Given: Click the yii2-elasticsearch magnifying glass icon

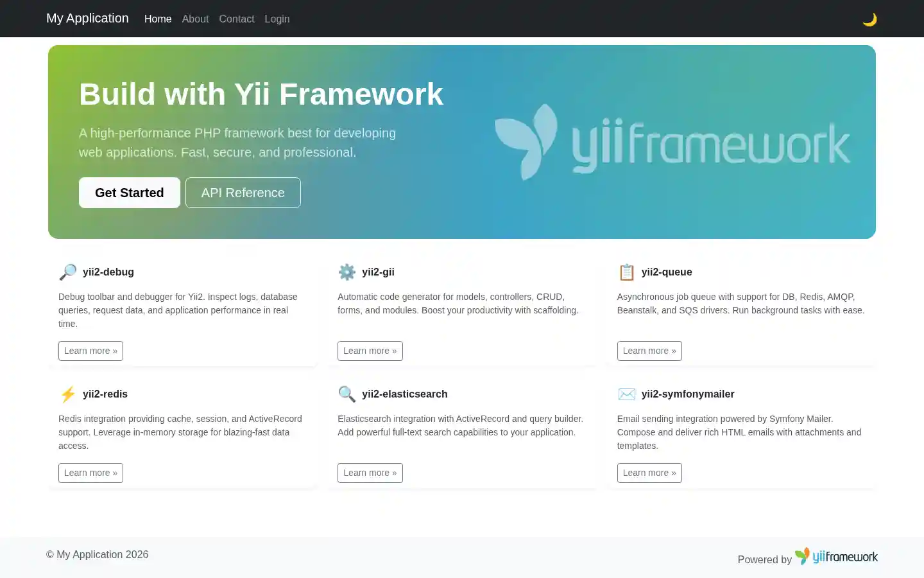Looking at the screenshot, I should coord(347,394).
